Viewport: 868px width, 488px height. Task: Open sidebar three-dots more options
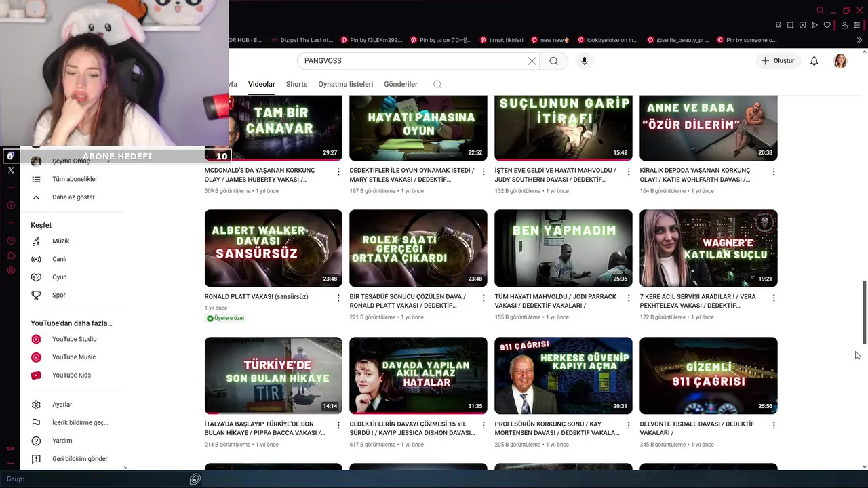(x=11, y=464)
